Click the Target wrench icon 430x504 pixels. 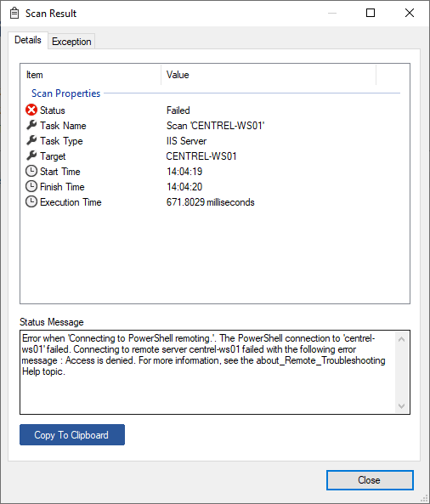point(31,156)
